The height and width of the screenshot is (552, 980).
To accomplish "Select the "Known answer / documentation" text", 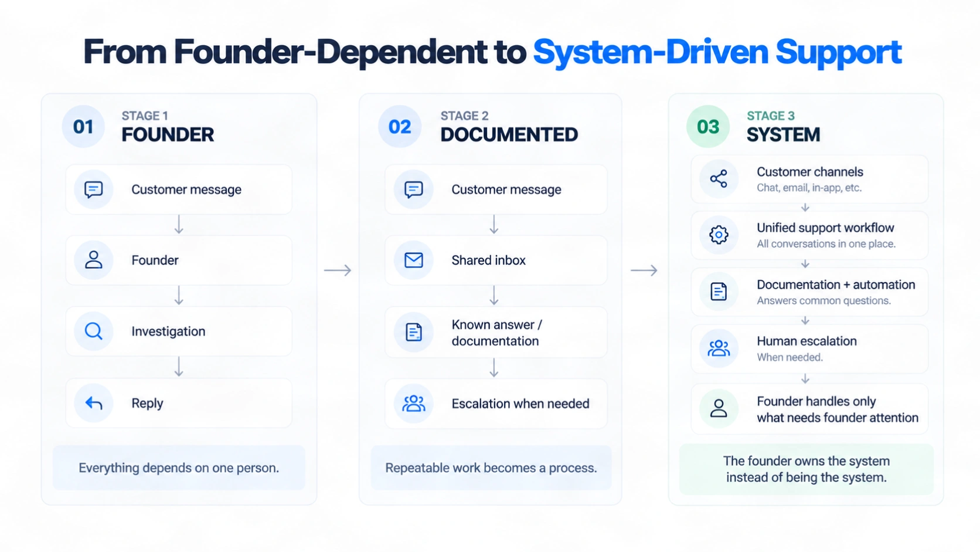I will tap(497, 333).
